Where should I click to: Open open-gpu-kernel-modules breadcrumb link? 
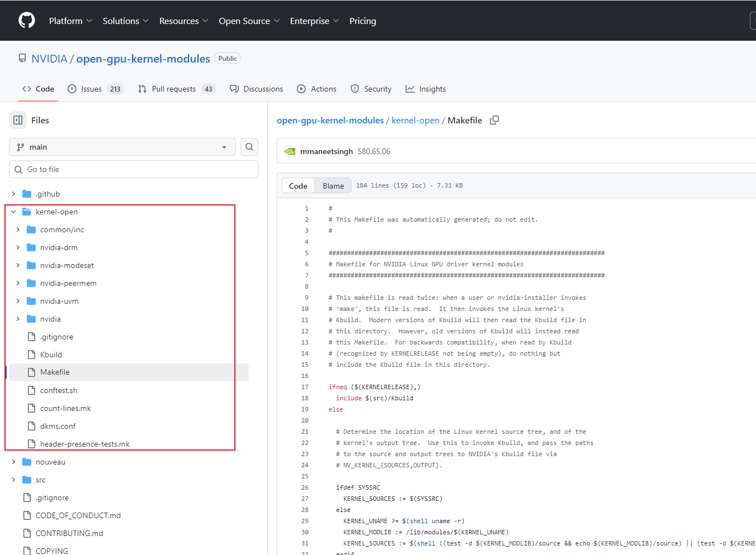[x=330, y=120]
